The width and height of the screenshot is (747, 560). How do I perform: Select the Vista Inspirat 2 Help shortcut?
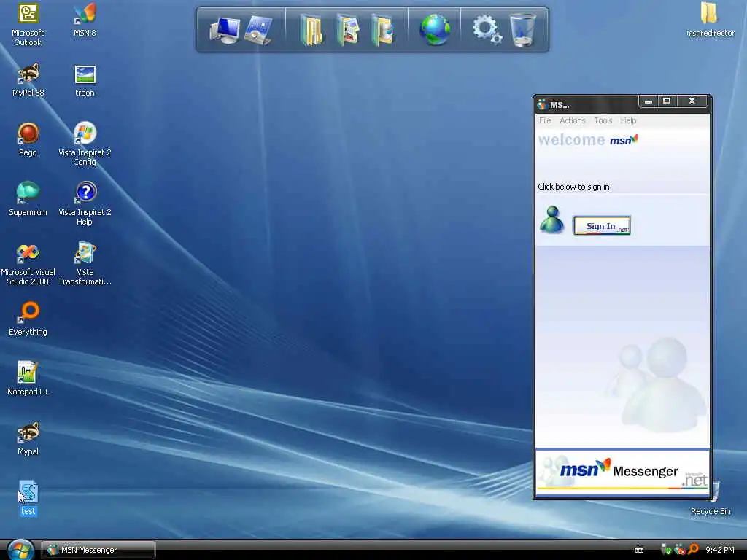tap(85, 204)
